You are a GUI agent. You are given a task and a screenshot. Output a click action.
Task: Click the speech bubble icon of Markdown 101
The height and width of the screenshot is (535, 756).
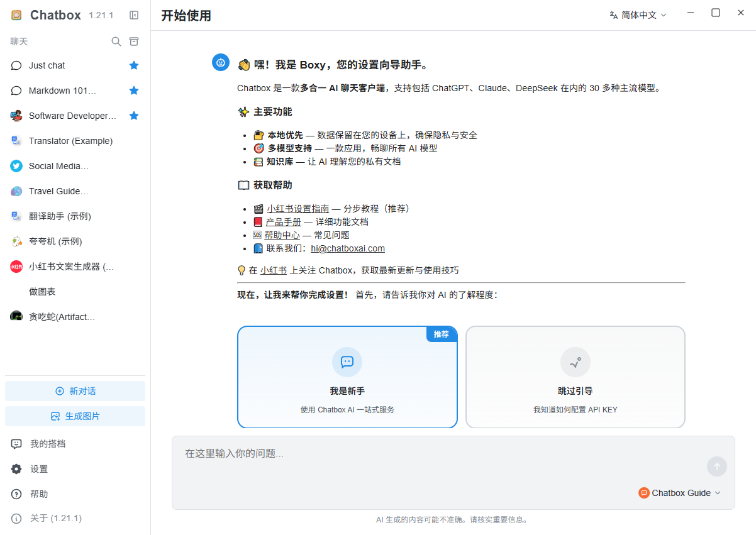(16, 91)
